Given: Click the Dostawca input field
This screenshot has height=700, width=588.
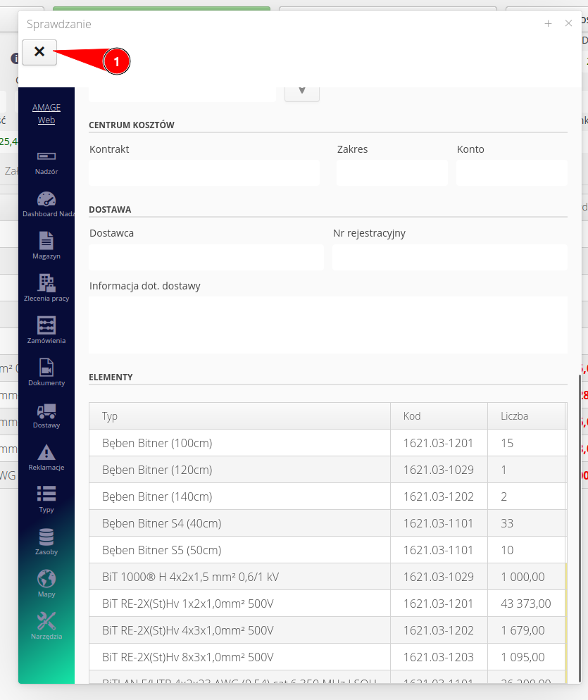Looking at the screenshot, I should tap(206, 257).
